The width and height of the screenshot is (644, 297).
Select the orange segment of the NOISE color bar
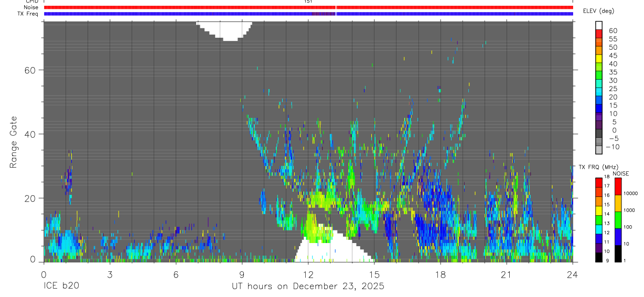coord(618,203)
